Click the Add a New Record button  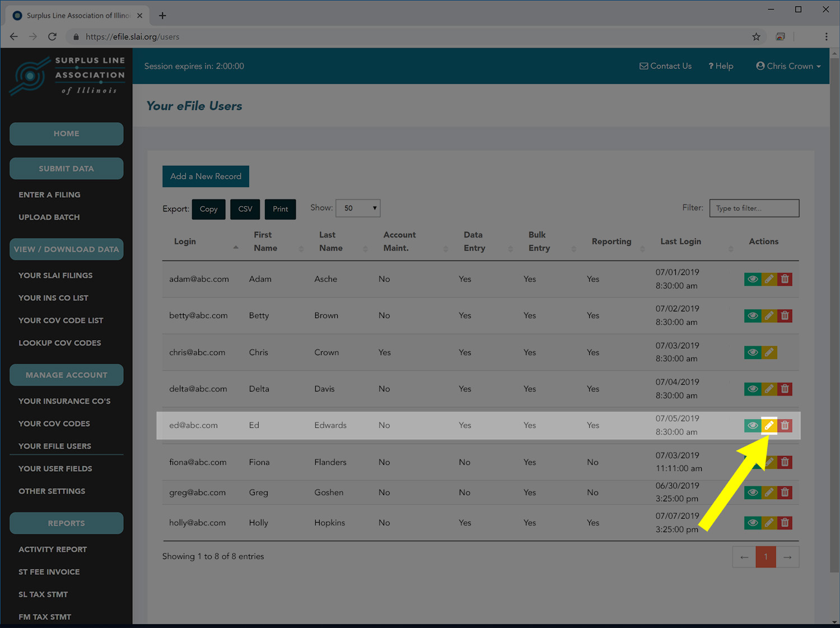tap(206, 176)
